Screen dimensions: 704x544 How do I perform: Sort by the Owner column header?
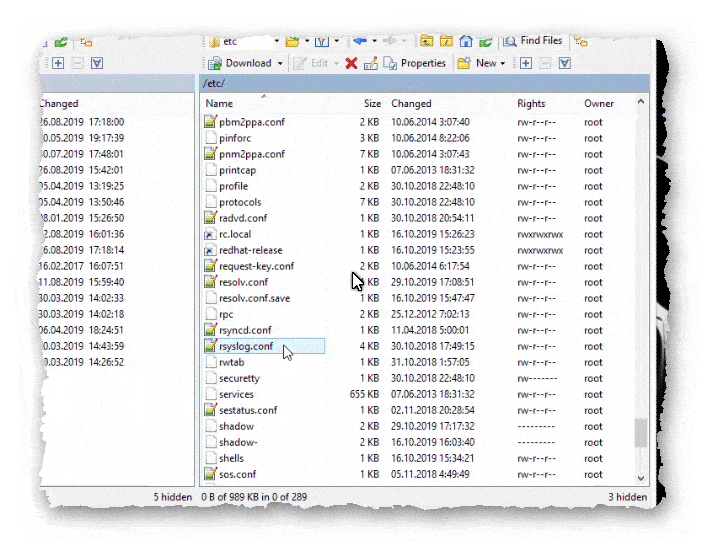pos(599,104)
